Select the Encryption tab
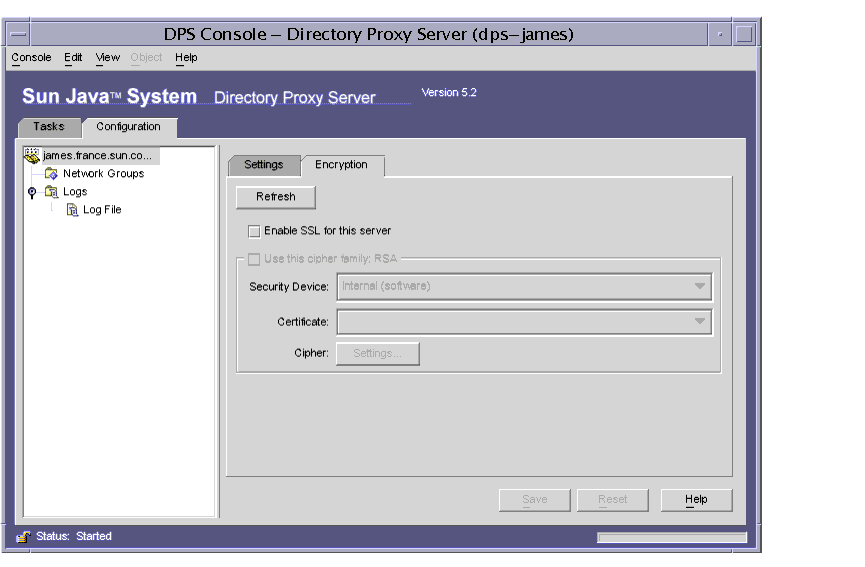The height and width of the screenshot is (567, 865). click(x=342, y=165)
